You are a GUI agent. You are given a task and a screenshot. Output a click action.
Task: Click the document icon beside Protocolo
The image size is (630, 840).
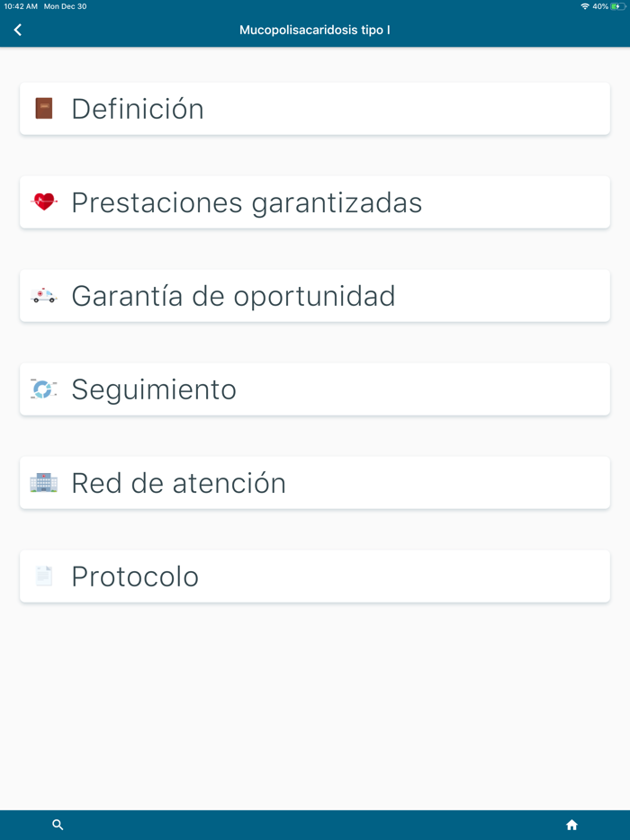43,576
